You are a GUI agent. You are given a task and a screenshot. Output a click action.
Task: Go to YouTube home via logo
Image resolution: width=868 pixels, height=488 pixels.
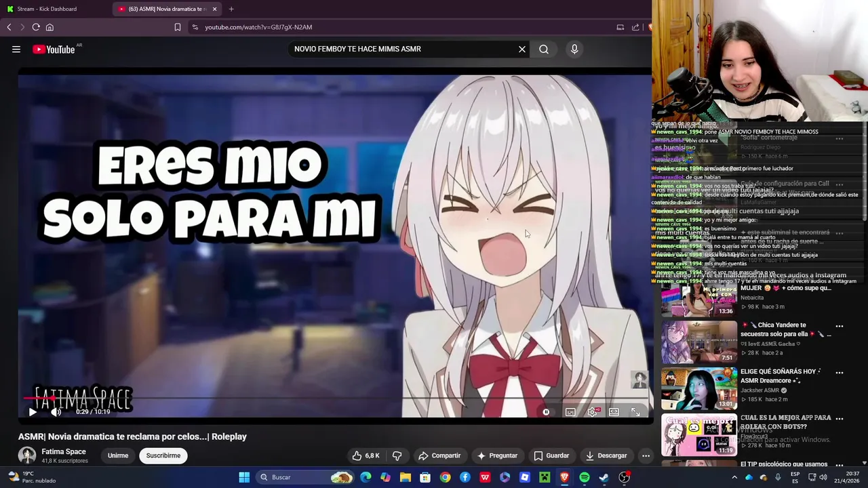pyautogui.click(x=54, y=49)
